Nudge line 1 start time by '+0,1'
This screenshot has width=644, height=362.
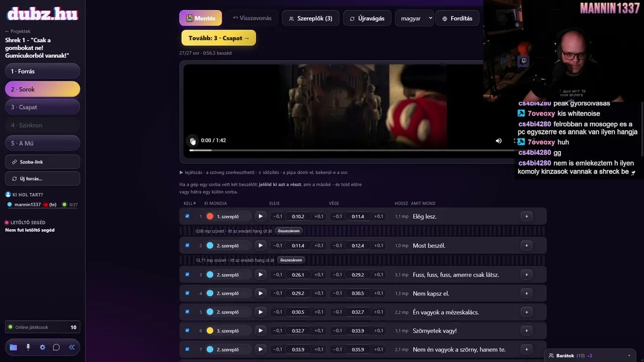[319, 217]
